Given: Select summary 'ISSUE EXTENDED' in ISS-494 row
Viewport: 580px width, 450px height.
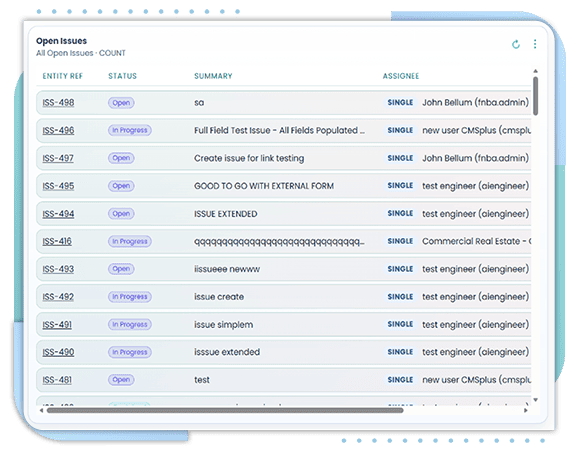Looking at the screenshot, I should pos(226,214).
